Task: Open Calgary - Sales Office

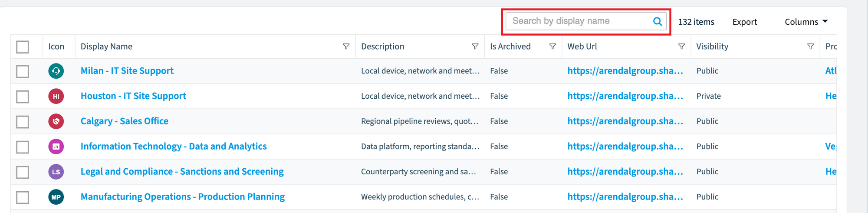Action: pyautogui.click(x=125, y=121)
